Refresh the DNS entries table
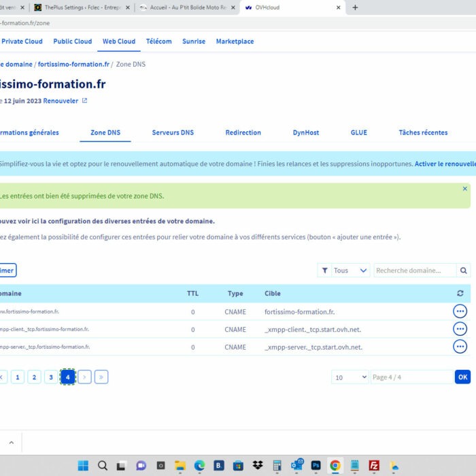Image resolution: width=476 pixels, height=476 pixels. [460, 293]
